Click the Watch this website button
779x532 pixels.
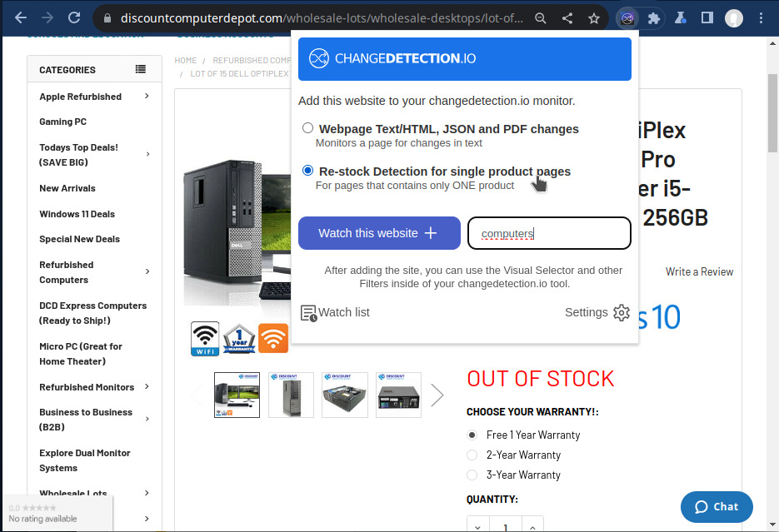point(379,233)
